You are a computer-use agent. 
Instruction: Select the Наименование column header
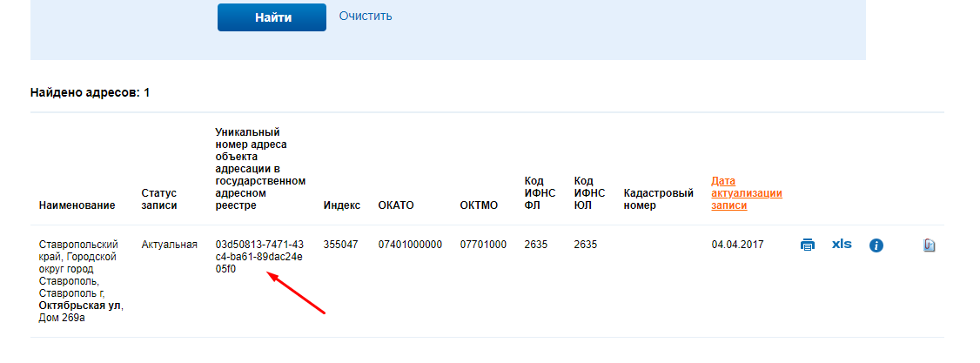[x=77, y=205]
